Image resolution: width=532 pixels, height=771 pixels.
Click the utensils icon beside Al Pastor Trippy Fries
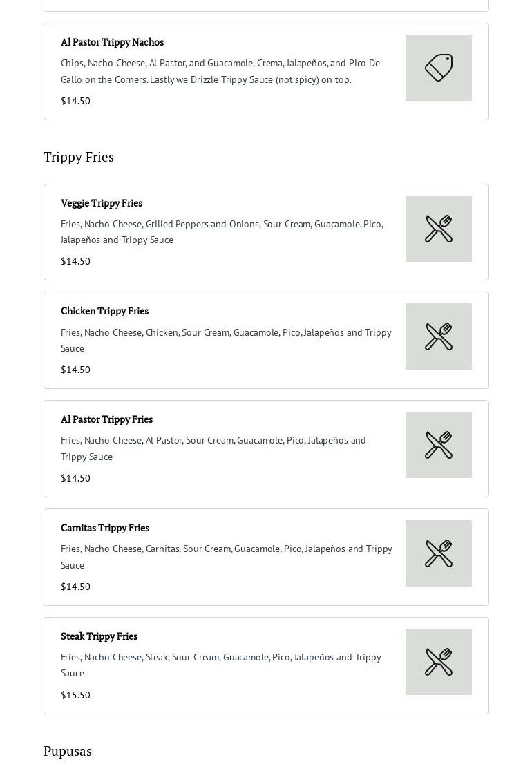439,445
